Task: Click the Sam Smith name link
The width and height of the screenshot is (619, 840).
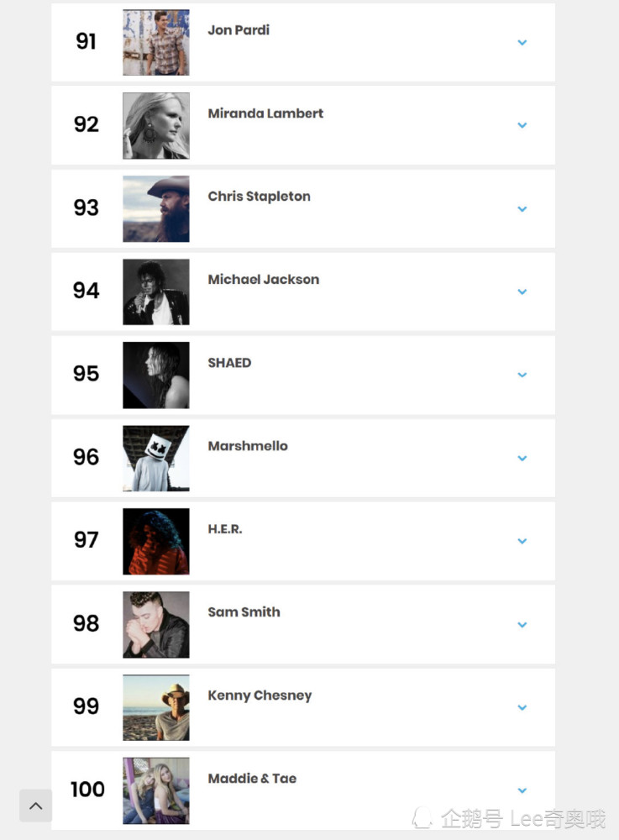Action: 244,612
